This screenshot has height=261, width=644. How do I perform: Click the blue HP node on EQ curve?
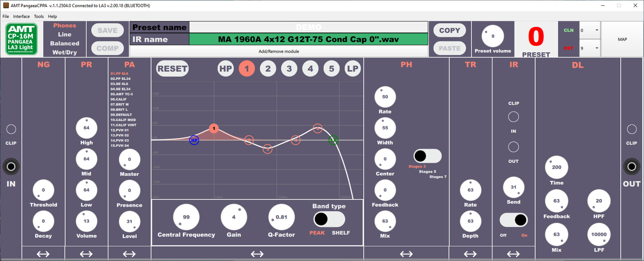pyautogui.click(x=194, y=140)
